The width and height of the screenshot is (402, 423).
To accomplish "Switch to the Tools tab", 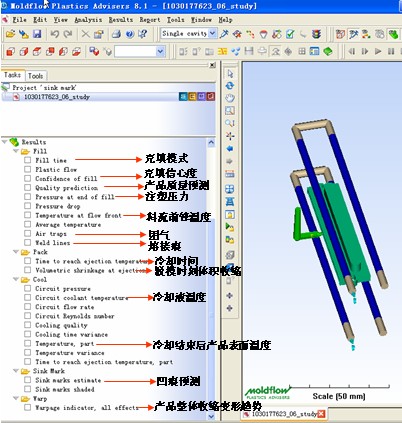I will [35, 76].
